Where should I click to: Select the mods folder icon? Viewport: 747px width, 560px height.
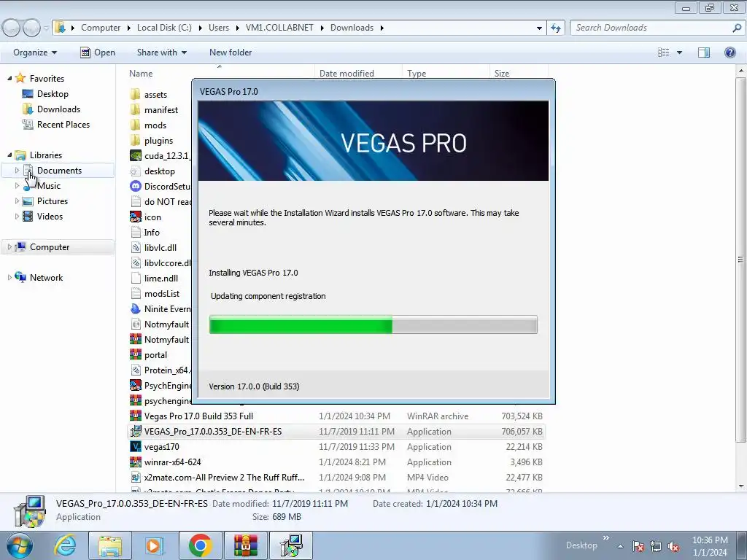(x=136, y=125)
